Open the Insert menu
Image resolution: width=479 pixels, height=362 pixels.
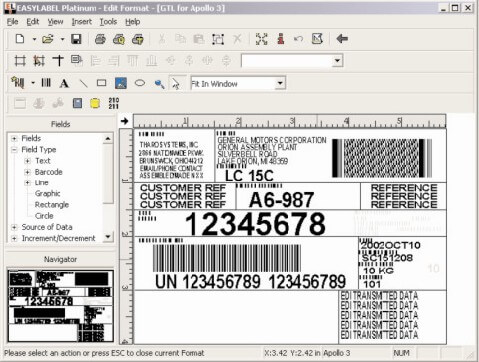pyautogui.click(x=82, y=22)
